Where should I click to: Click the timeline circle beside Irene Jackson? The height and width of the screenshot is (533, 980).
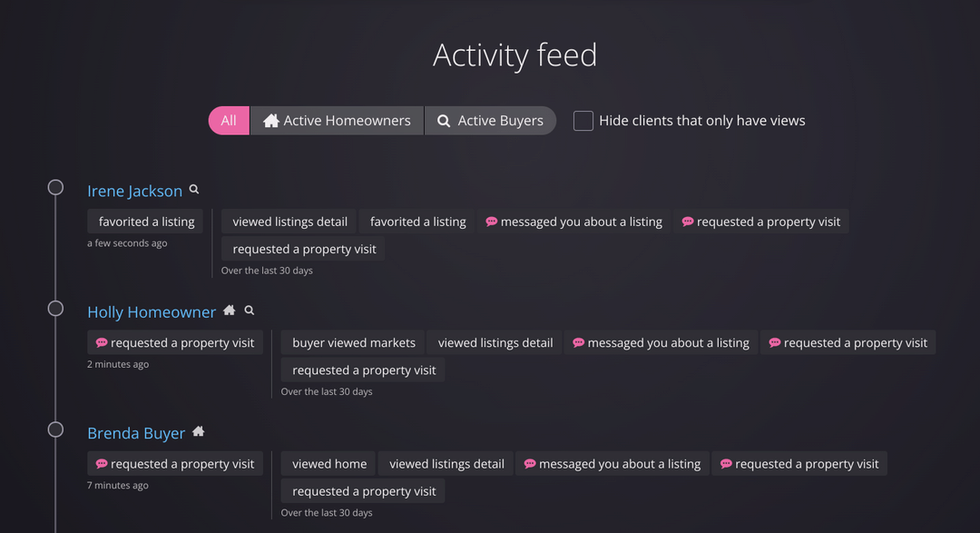54,187
